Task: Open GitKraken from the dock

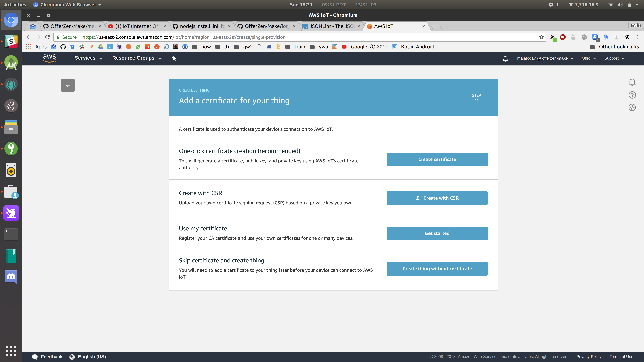Action: pyautogui.click(x=11, y=84)
